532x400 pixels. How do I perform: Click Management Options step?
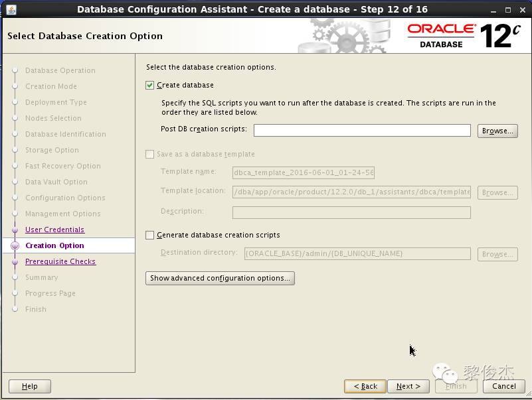63,214
